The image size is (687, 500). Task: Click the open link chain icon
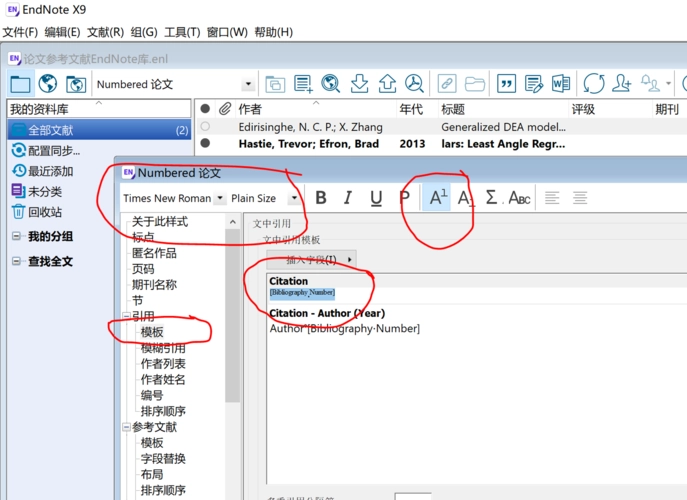[x=447, y=84]
